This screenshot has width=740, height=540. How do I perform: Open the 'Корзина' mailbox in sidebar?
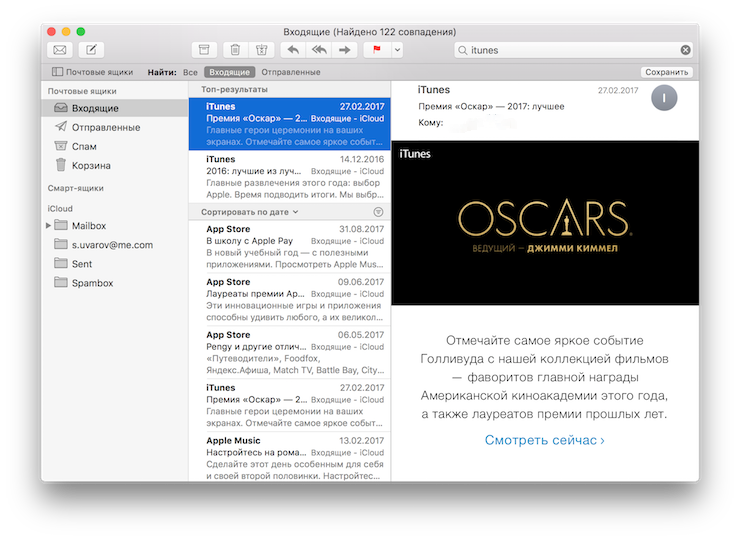pos(90,165)
